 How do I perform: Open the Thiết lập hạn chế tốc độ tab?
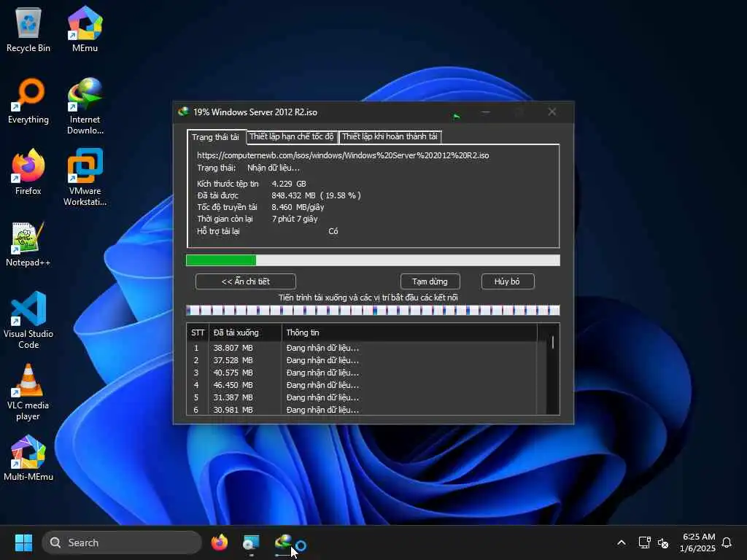pos(292,136)
